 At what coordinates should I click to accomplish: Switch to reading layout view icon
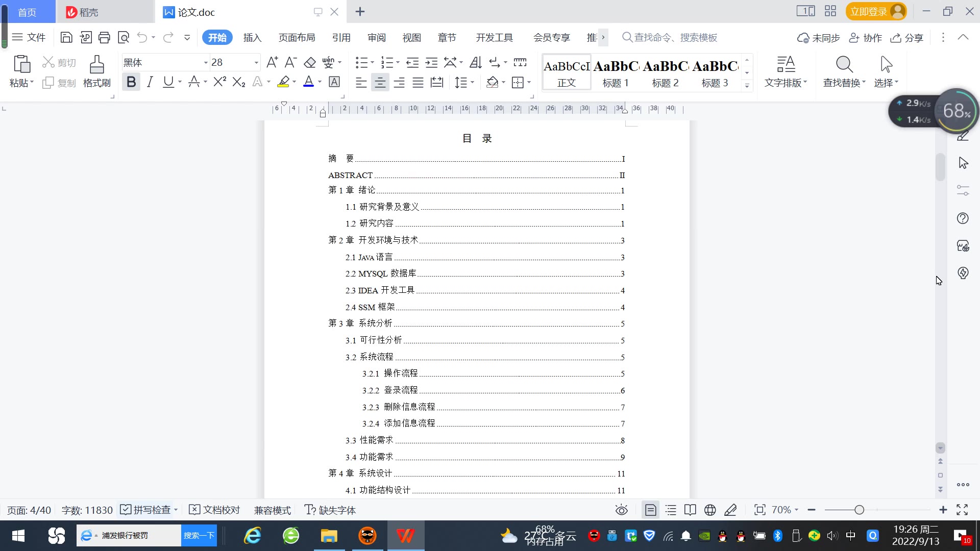(690, 510)
